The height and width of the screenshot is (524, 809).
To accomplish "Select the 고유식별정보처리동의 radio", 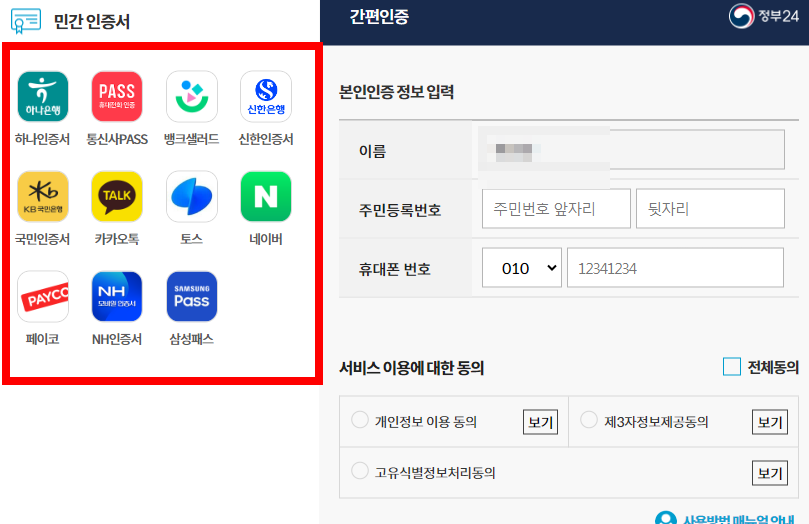I will [x=360, y=470].
